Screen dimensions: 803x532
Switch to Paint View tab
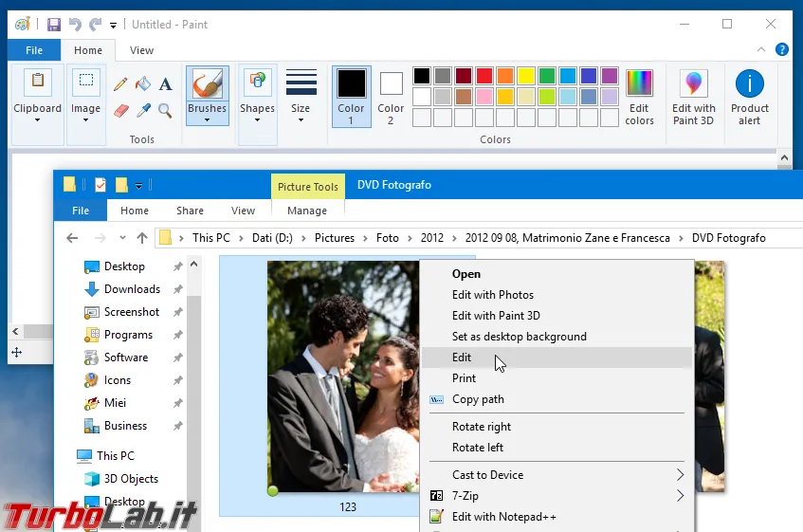pyautogui.click(x=141, y=50)
